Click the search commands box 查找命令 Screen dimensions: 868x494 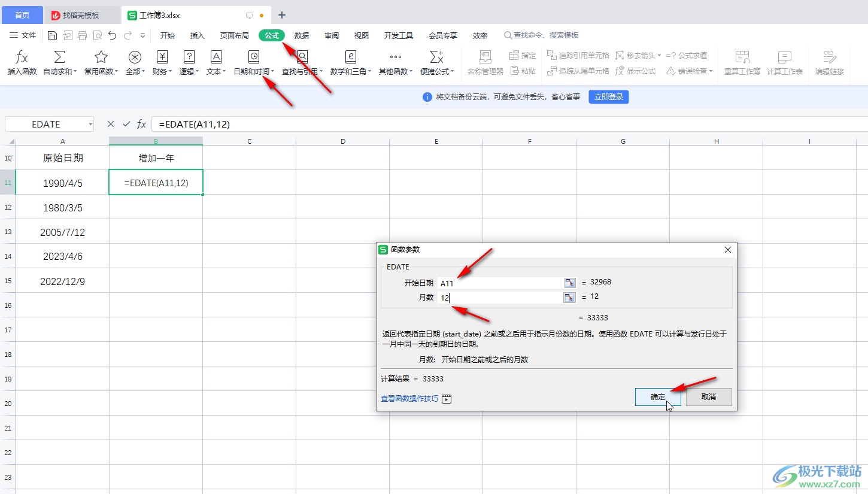(x=542, y=36)
